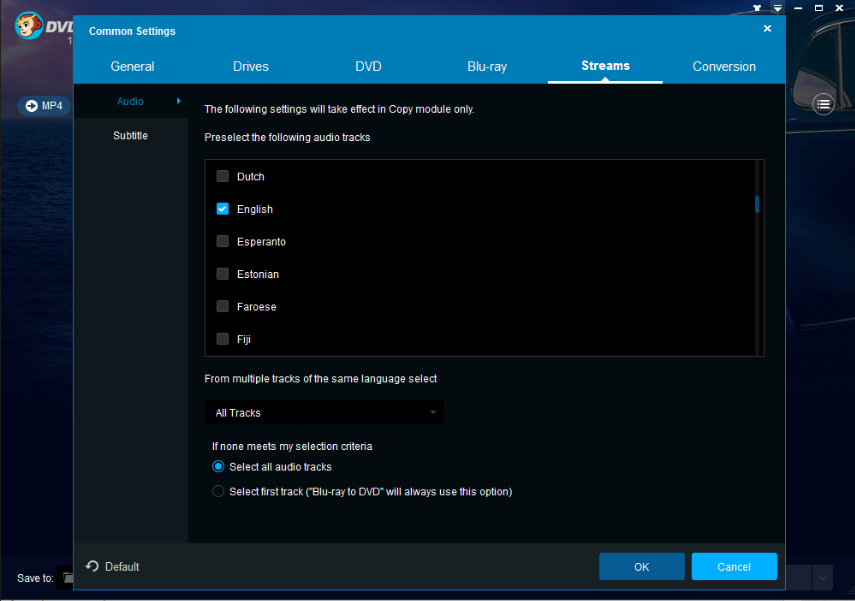This screenshot has height=601, width=855.
Task: Click the DVDFab monkey logo icon
Action: (29, 25)
